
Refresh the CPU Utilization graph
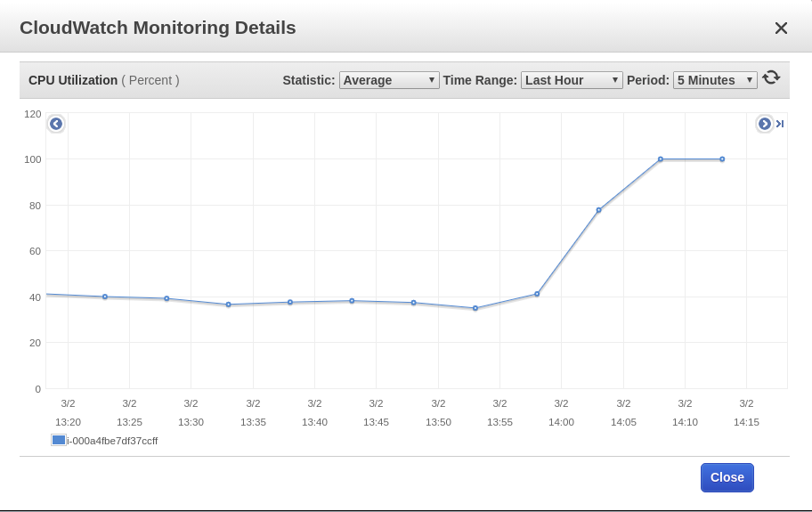coord(771,77)
